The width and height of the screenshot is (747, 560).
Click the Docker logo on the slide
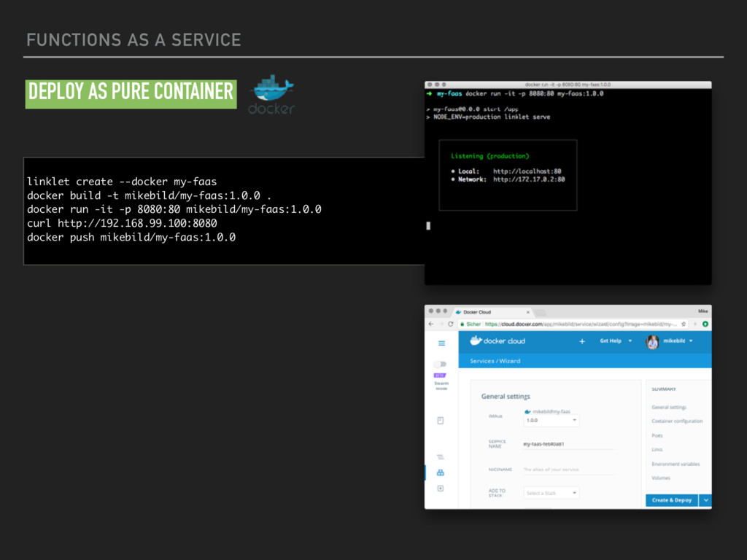pyautogui.click(x=271, y=95)
